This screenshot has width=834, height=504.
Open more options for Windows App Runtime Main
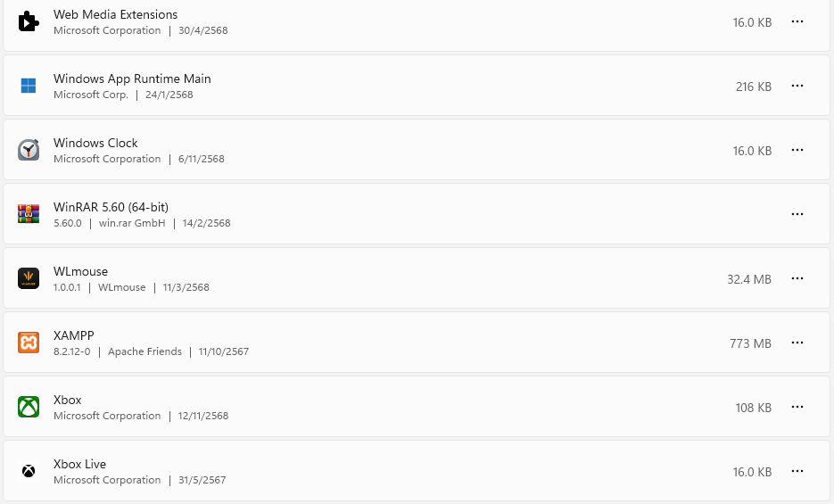(797, 86)
